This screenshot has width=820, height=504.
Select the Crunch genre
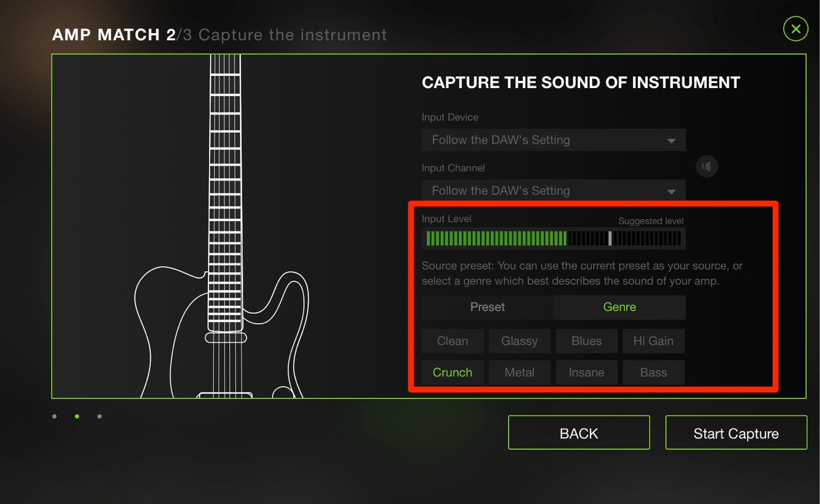pos(452,372)
